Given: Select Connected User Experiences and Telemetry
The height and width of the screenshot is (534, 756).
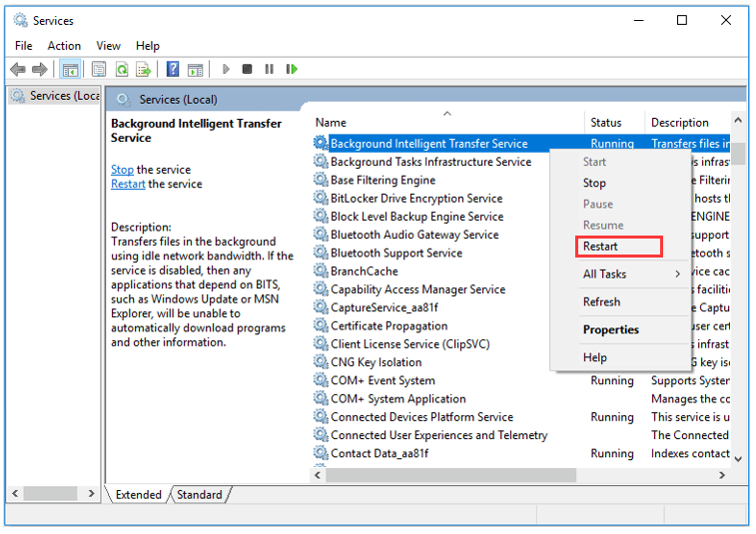Looking at the screenshot, I should [x=520, y=435].
